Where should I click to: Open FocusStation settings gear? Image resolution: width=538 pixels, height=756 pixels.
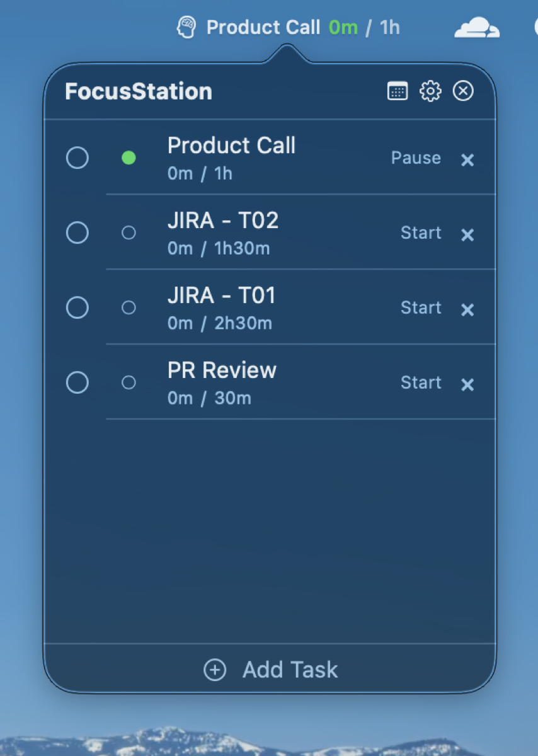tap(430, 91)
